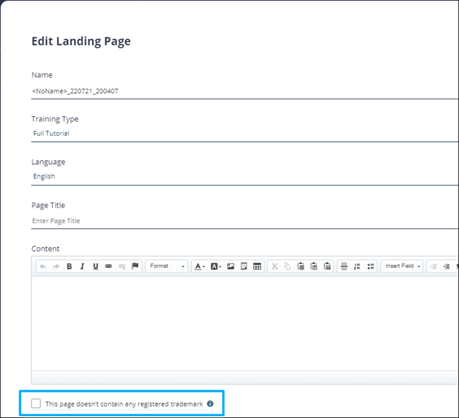Viewport: 459px width, 418px height.
Task: Toggle italic formatting in Content editor
Action: click(82, 266)
